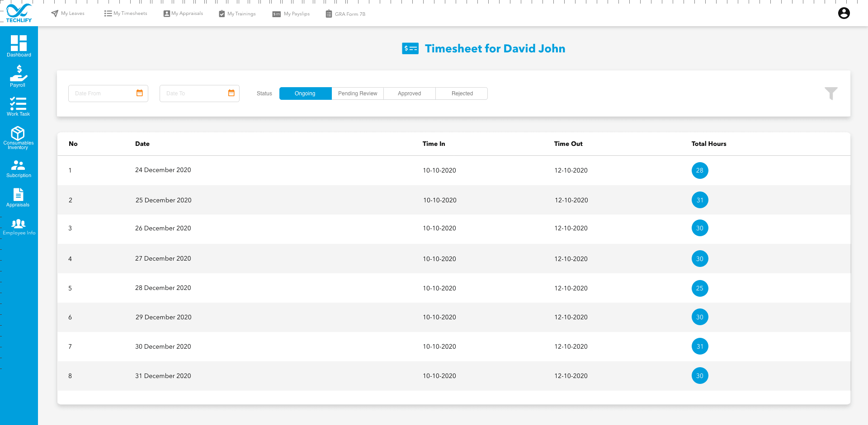Click the user account avatar icon
Screen dimensions: 868x425
pos(844,13)
